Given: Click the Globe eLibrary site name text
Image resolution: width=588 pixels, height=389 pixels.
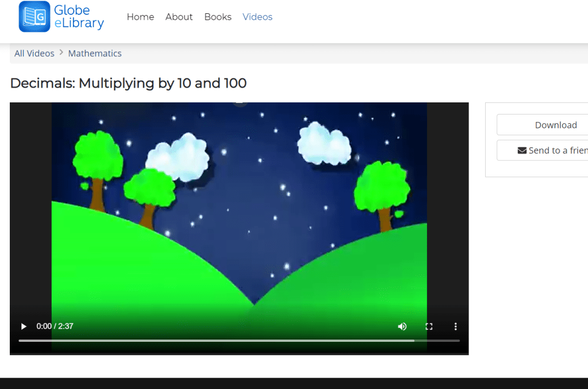Looking at the screenshot, I should [x=79, y=17].
